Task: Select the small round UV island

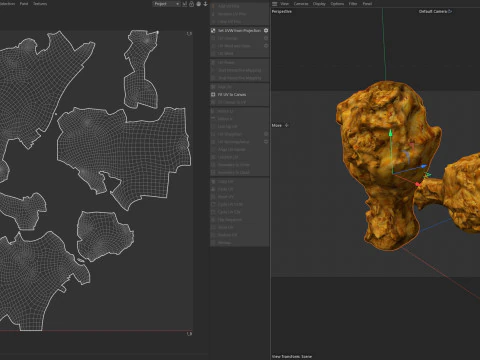Action: [x=104, y=236]
